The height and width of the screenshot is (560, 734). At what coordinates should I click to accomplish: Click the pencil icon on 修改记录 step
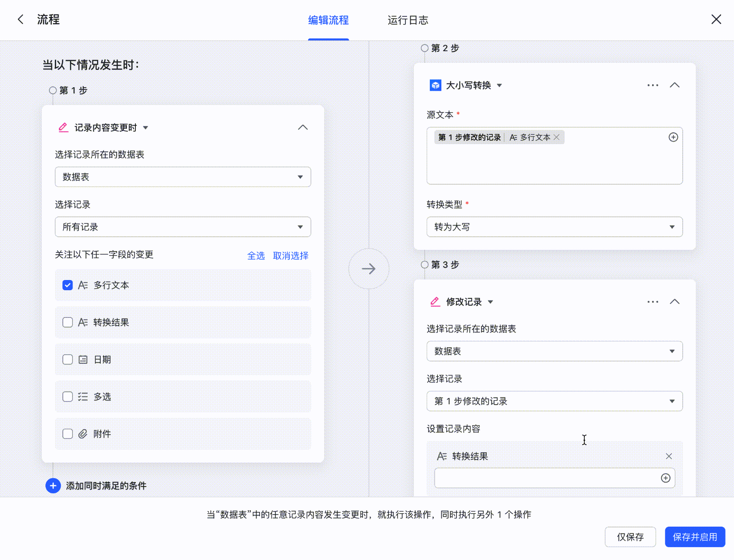pos(434,301)
